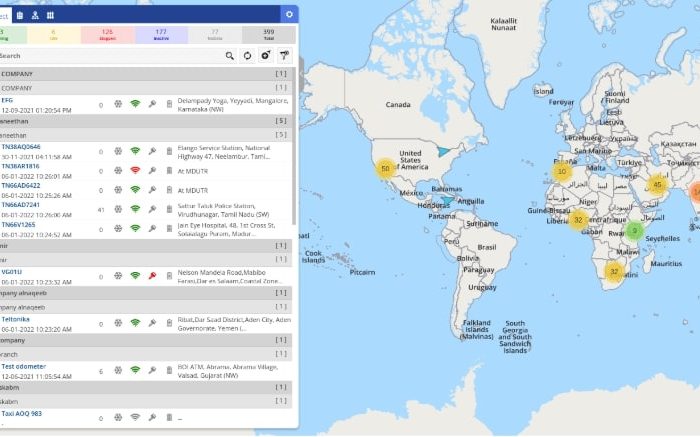Click red ignition key icon for VG01U
Viewport: 700px width, 437px height.
click(x=152, y=272)
